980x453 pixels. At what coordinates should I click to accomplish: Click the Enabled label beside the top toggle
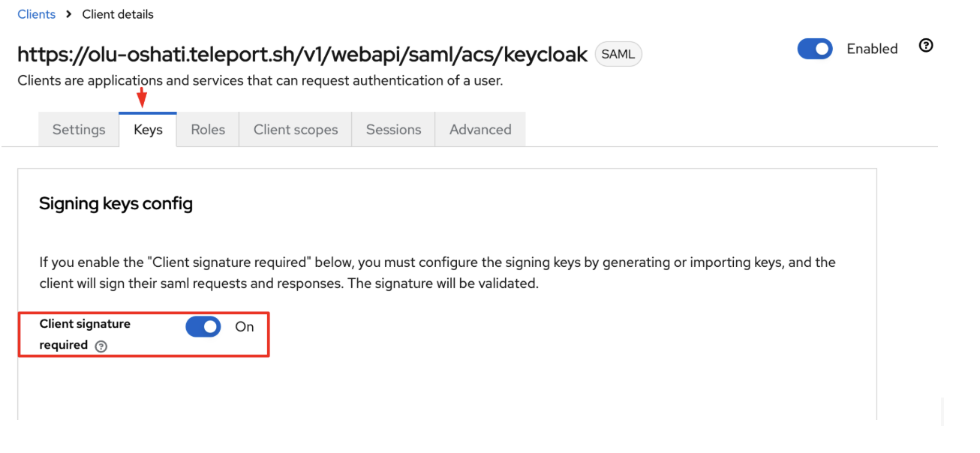click(x=871, y=48)
